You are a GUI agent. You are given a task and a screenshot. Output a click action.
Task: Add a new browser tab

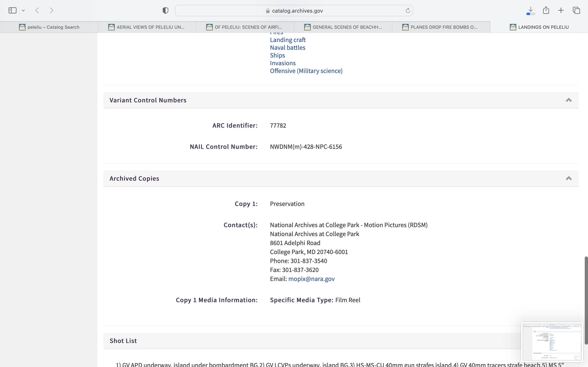click(x=561, y=10)
